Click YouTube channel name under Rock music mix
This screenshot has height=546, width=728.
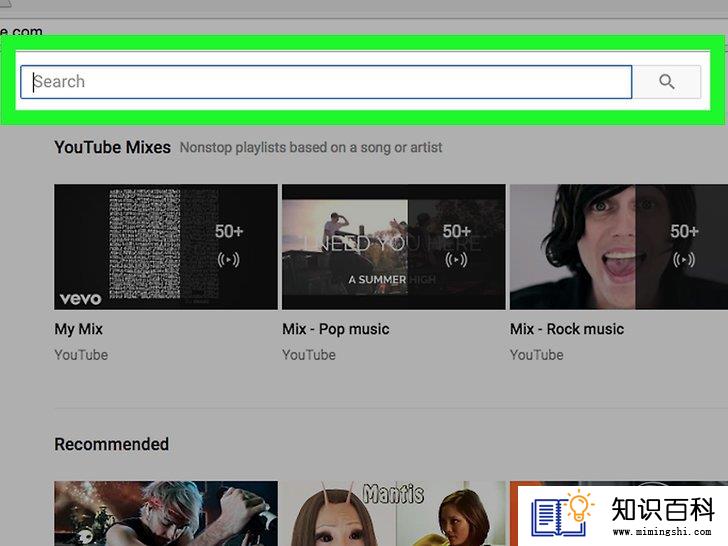pyautogui.click(x=537, y=355)
